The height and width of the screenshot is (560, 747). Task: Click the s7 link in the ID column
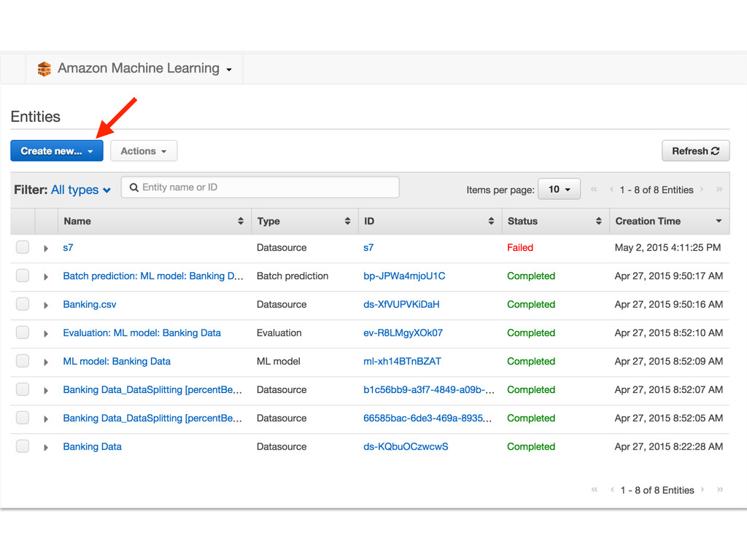pyautogui.click(x=368, y=248)
